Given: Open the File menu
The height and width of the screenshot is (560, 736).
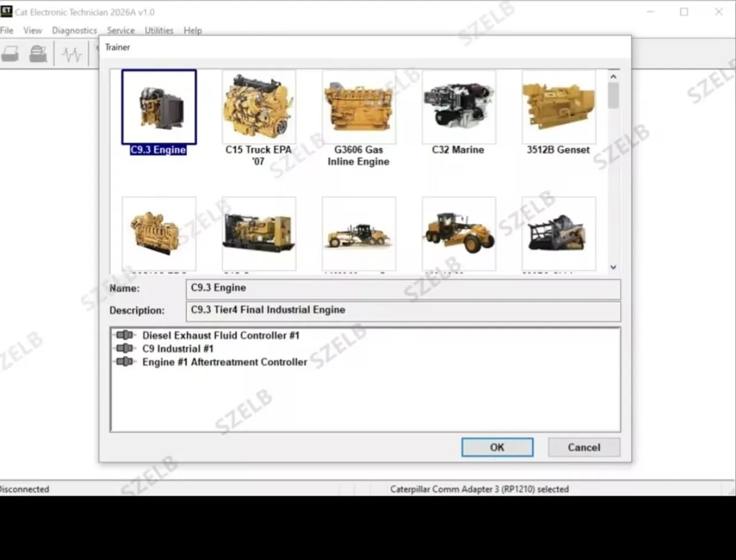Looking at the screenshot, I should coord(7,30).
